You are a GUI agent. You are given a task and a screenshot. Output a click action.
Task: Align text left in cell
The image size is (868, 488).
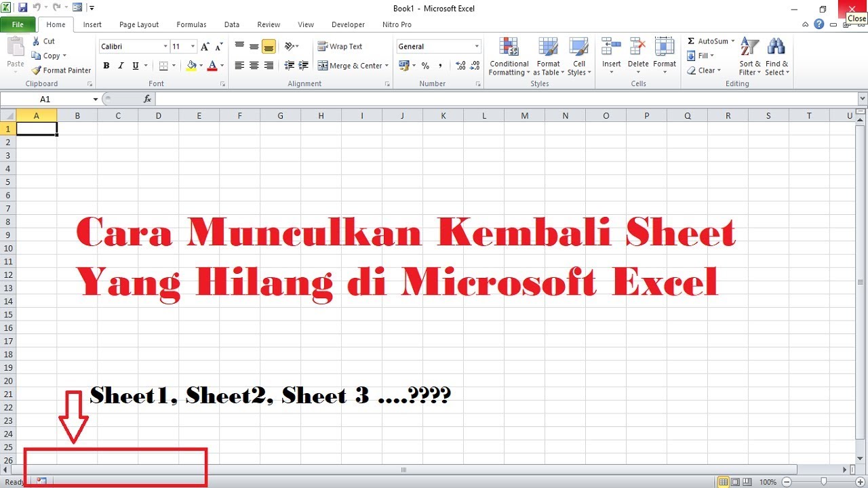click(239, 66)
